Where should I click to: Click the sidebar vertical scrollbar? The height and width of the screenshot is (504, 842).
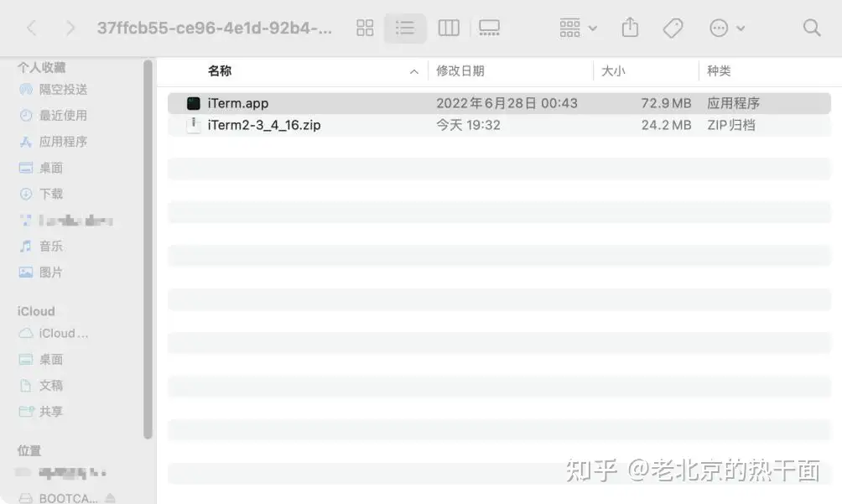tap(148, 250)
